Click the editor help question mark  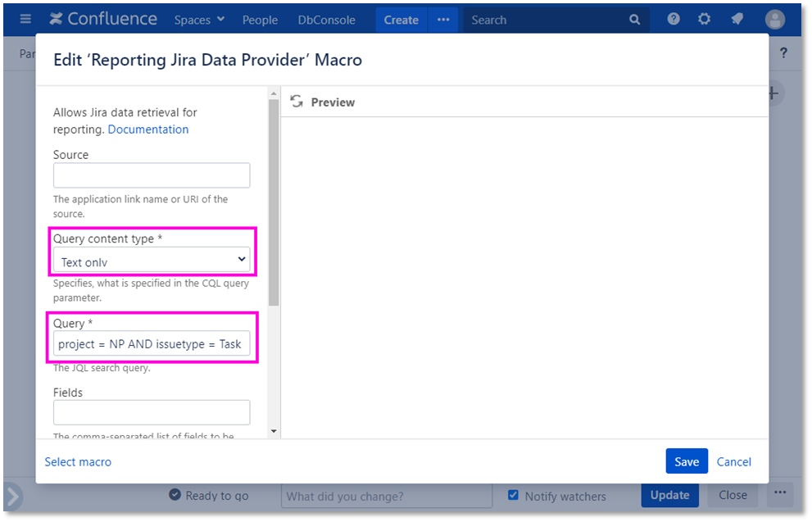click(x=783, y=52)
